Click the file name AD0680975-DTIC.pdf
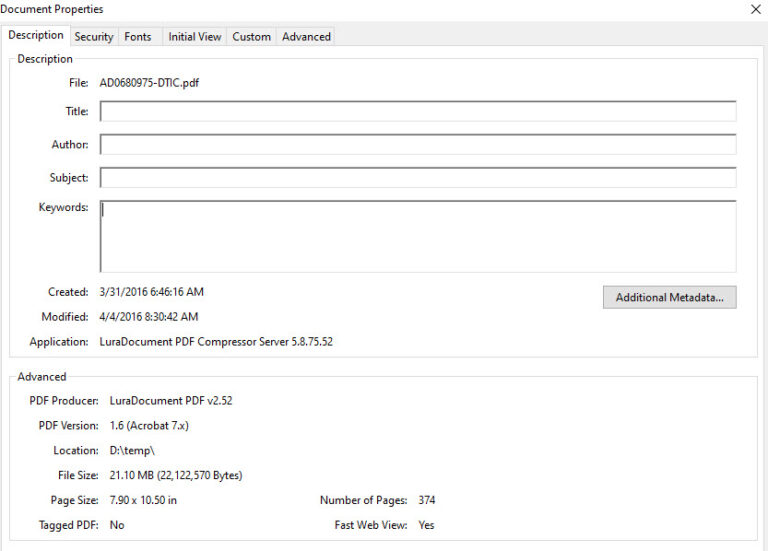This screenshot has width=768, height=551. coord(149,83)
